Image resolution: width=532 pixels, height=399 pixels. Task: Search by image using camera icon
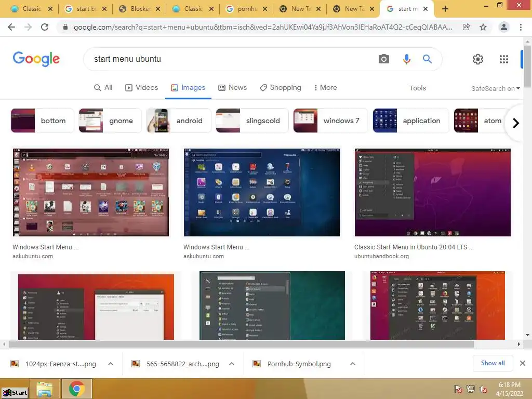[384, 59]
